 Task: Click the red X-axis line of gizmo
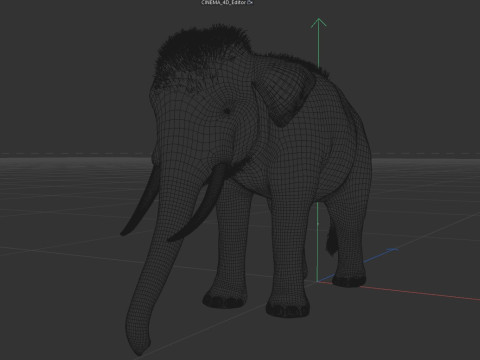(399, 291)
